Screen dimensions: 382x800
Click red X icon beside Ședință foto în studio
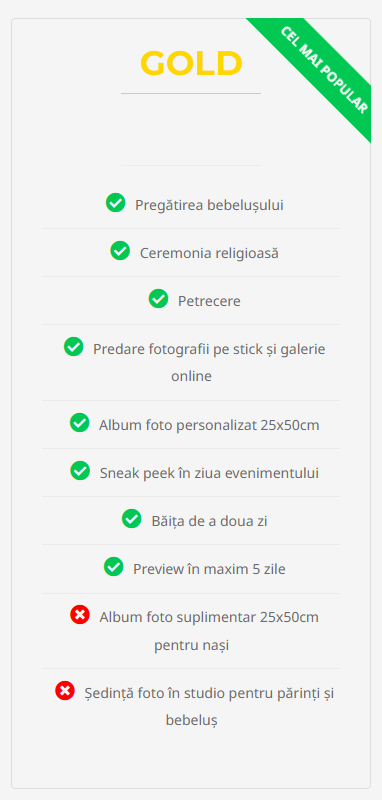pos(65,691)
